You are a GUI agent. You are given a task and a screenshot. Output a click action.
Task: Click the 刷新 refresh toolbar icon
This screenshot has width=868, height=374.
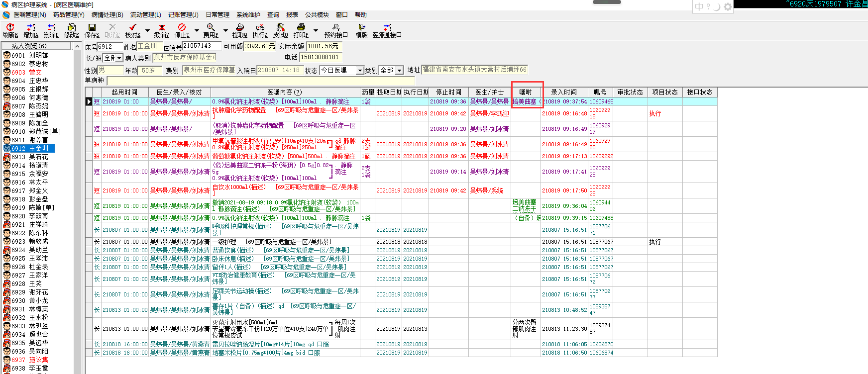[x=10, y=28]
